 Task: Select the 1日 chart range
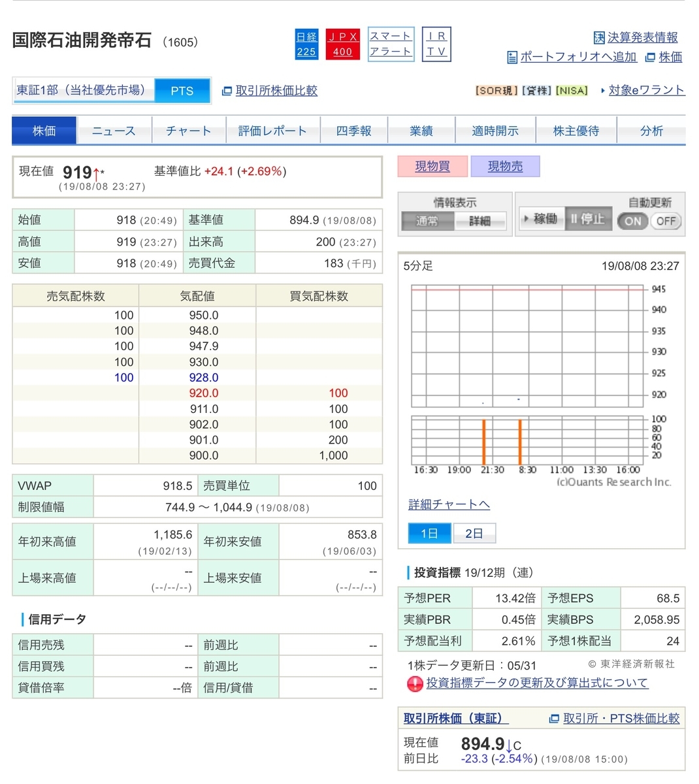(429, 533)
